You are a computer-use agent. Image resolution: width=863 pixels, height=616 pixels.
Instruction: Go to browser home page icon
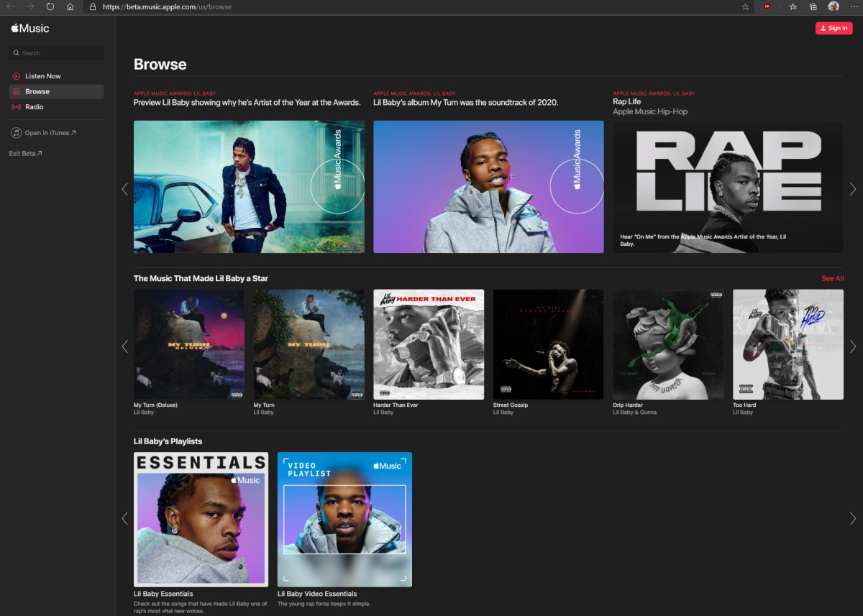(70, 6)
